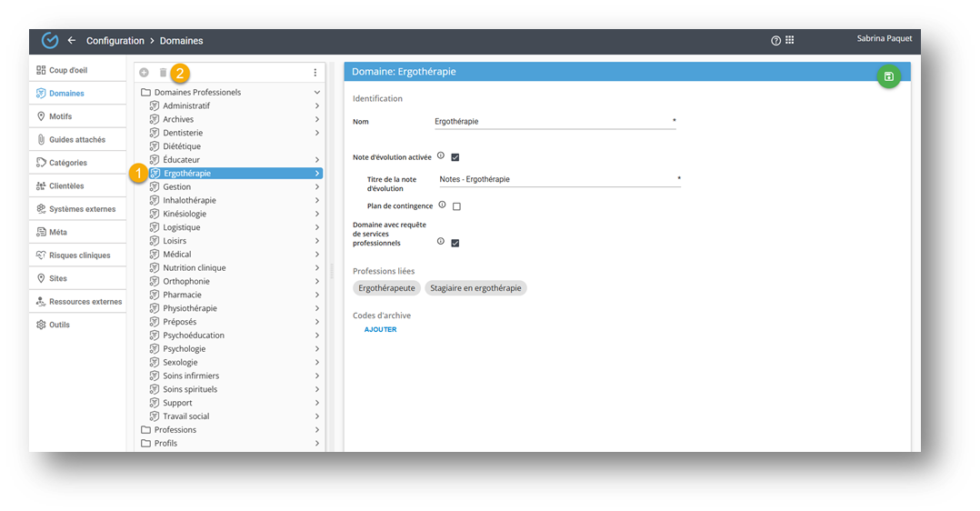Image resolution: width=980 pixels, height=511 pixels.
Task: Click the add domain plus icon
Action: [144, 73]
